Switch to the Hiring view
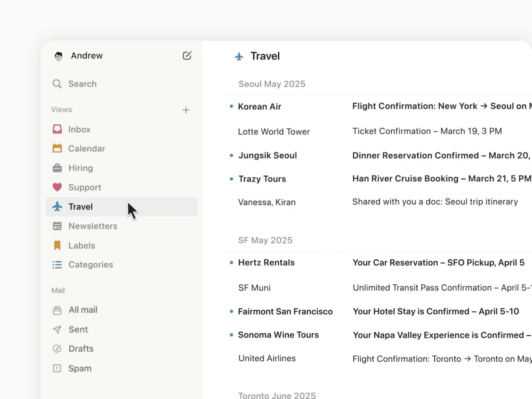 (122, 168)
